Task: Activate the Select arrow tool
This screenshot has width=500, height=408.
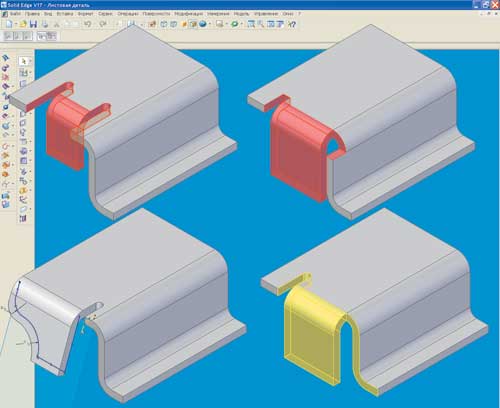Action: coord(23,61)
